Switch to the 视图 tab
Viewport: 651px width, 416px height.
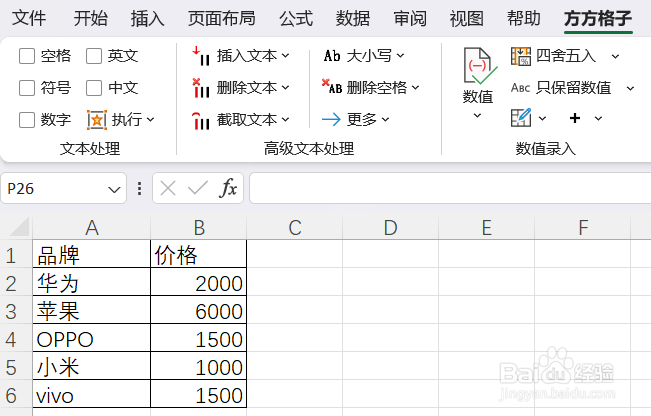coord(467,18)
